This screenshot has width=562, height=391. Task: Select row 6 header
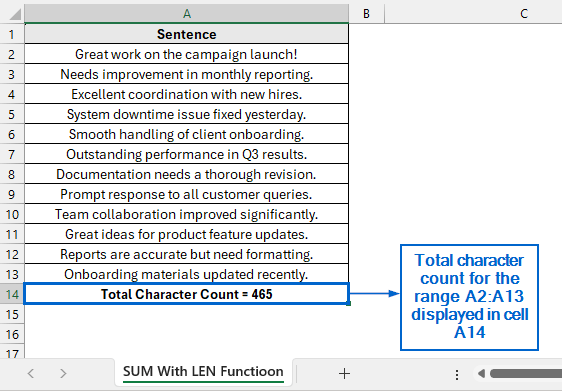pyautogui.click(x=12, y=134)
